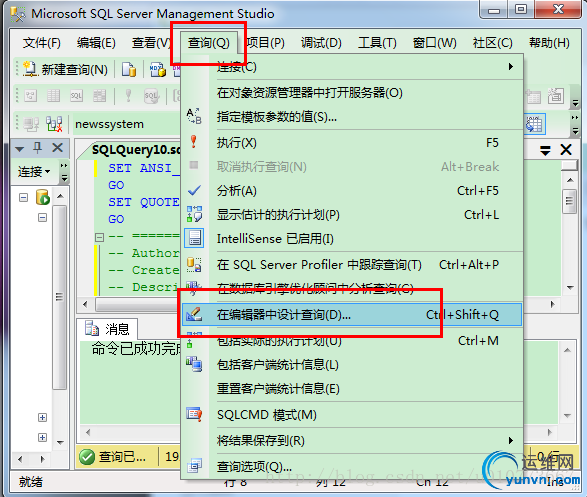Close the Object Explorer panel with X

(x=57, y=148)
